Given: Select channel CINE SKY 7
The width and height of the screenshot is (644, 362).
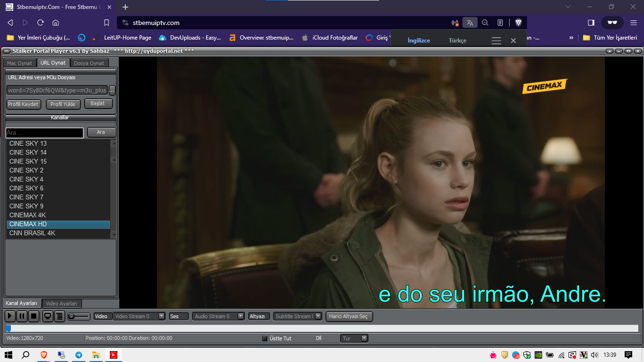Looking at the screenshot, I should tap(58, 197).
